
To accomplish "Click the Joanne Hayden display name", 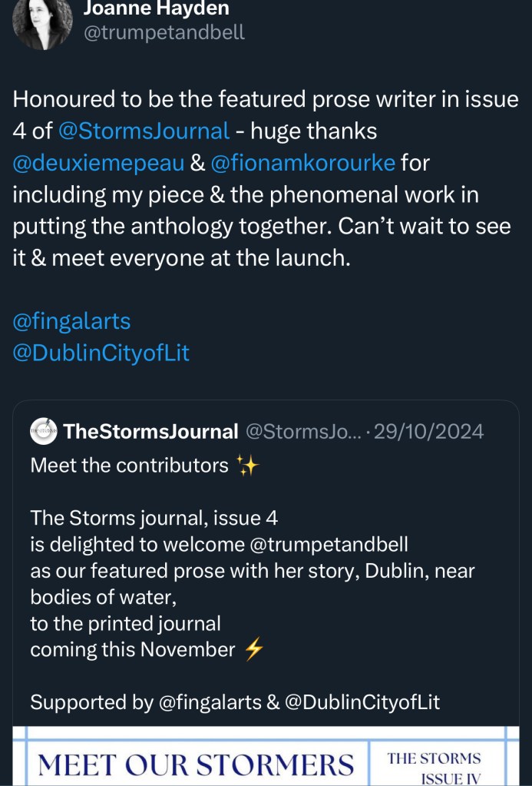I will pyautogui.click(x=156, y=9).
